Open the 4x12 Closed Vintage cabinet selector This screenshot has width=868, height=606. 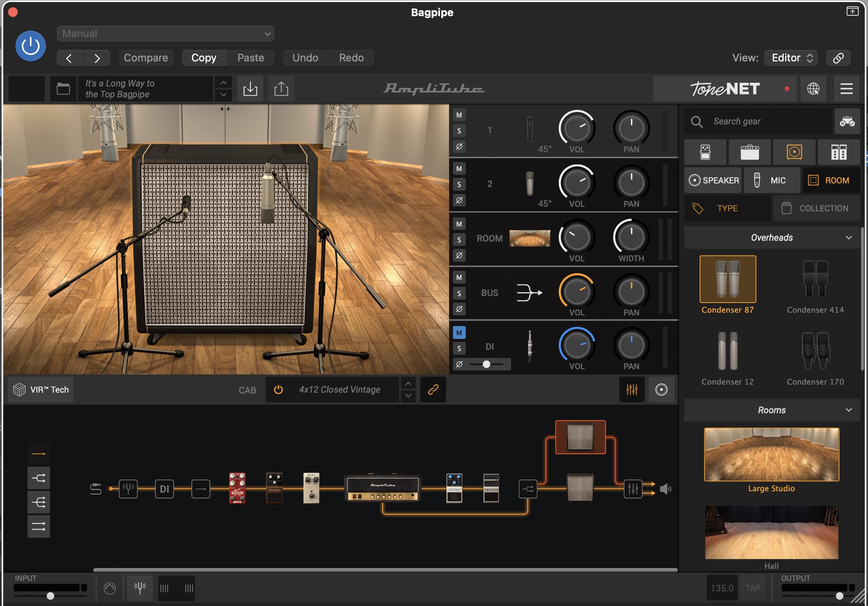(x=339, y=390)
